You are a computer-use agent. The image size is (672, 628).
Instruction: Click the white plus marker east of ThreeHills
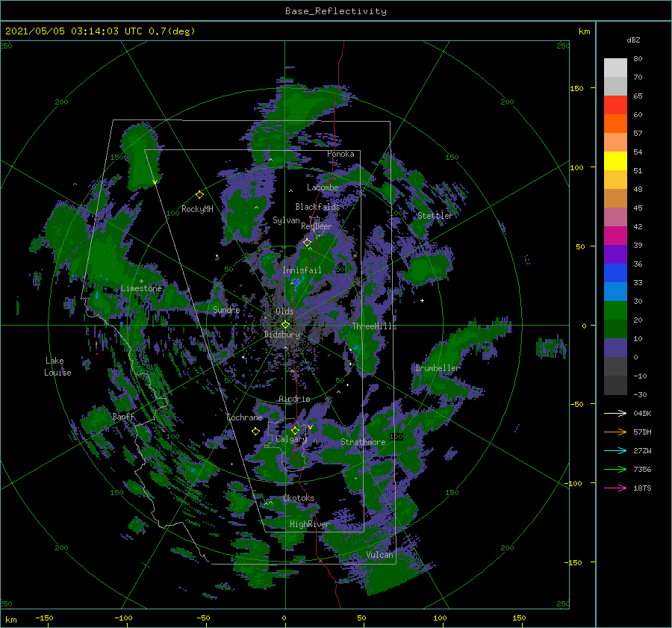422,300
